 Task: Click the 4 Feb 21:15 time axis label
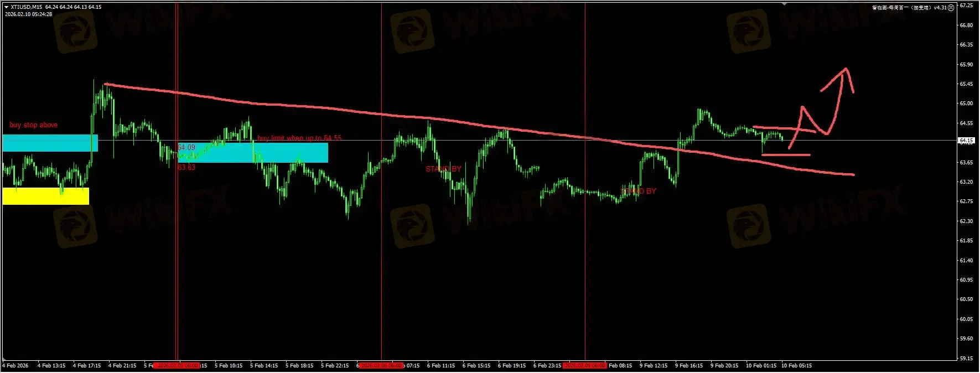tap(122, 366)
